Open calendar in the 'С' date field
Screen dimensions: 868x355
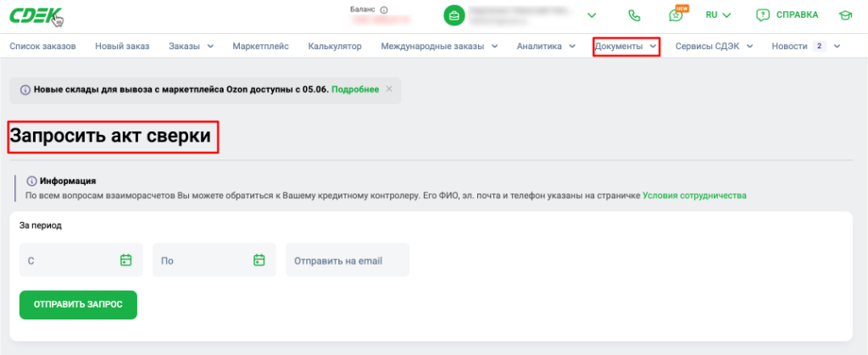pyautogui.click(x=125, y=259)
